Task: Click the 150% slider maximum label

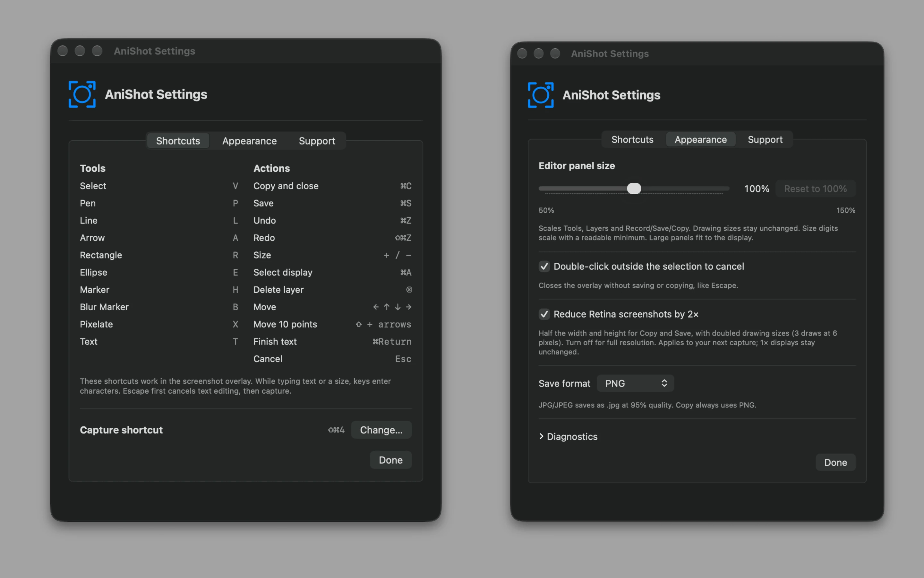Action: tap(846, 210)
